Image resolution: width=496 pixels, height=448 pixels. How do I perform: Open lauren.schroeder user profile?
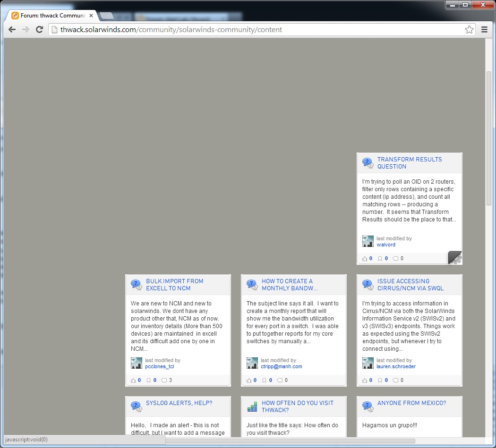coord(396,366)
